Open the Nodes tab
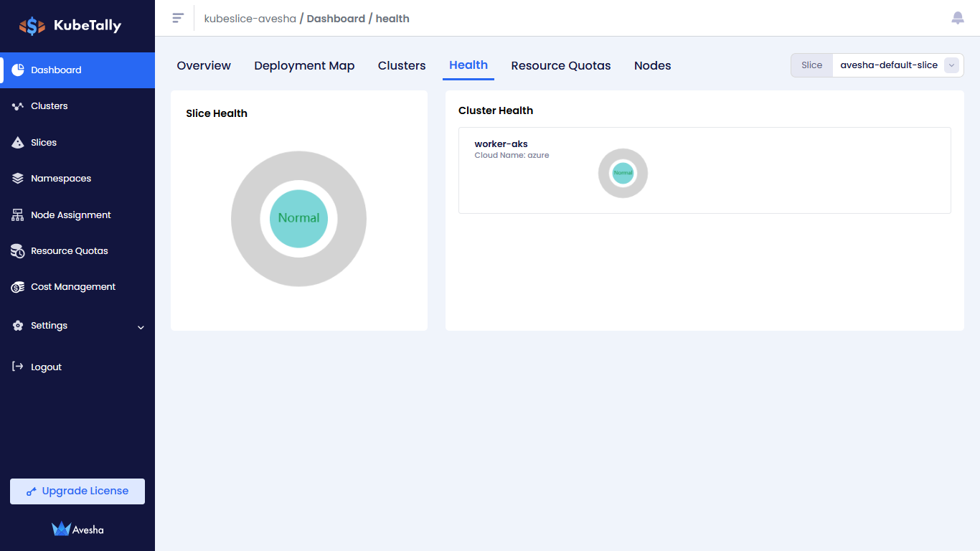Image resolution: width=980 pixels, height=551 pixels. (653, 65)
